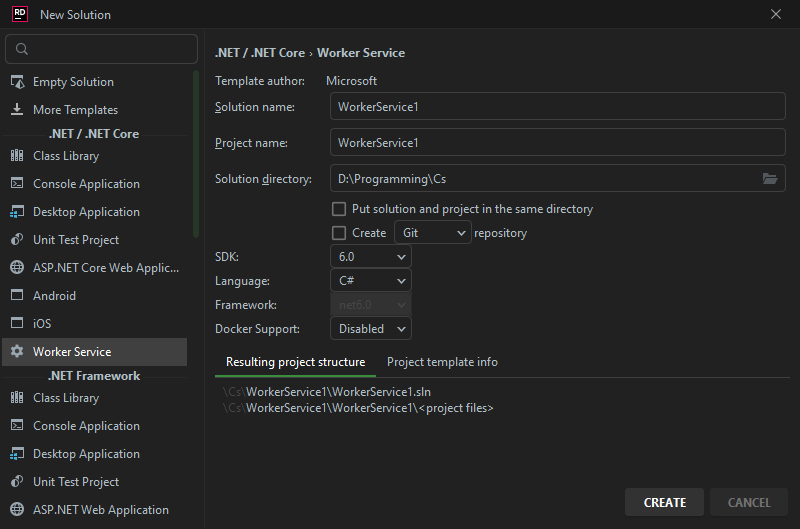Select Console Application under .NET Framework
This screenshot has width=800, height=529.
(x=95, y=425)
